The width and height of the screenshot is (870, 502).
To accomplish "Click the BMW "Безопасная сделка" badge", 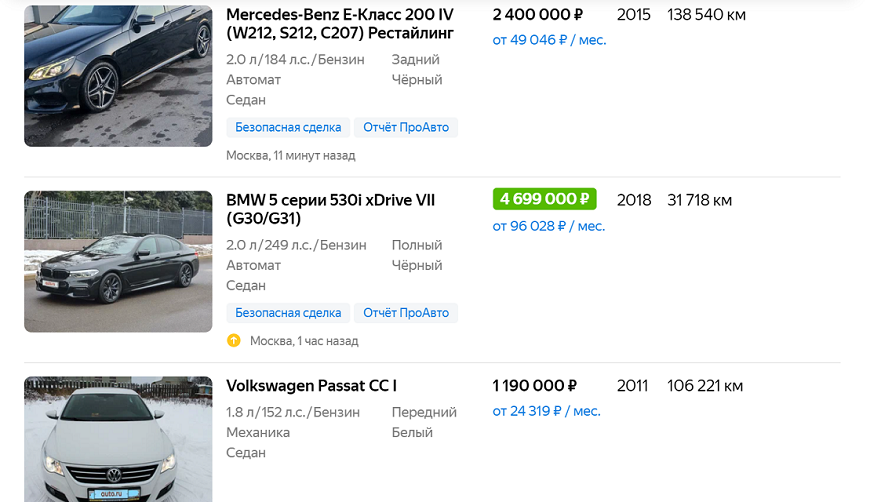I will 288,313.
